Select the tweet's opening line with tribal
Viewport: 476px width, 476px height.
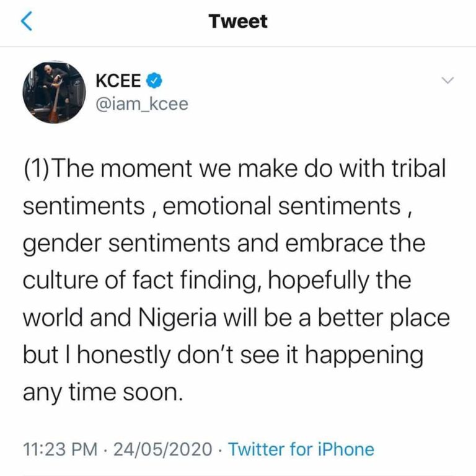[235, 169]
